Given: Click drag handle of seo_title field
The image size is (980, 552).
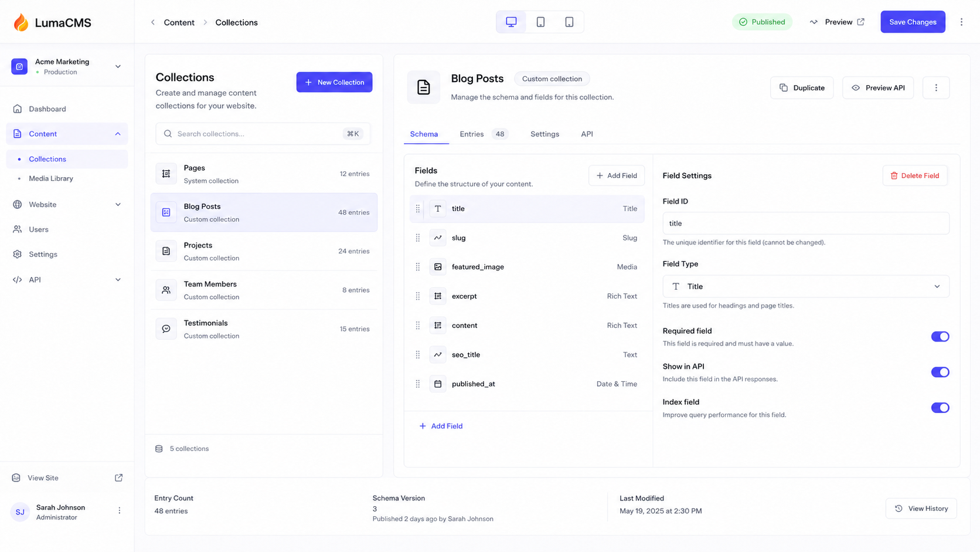Looking at the screenshot, I should pos(418,355).
